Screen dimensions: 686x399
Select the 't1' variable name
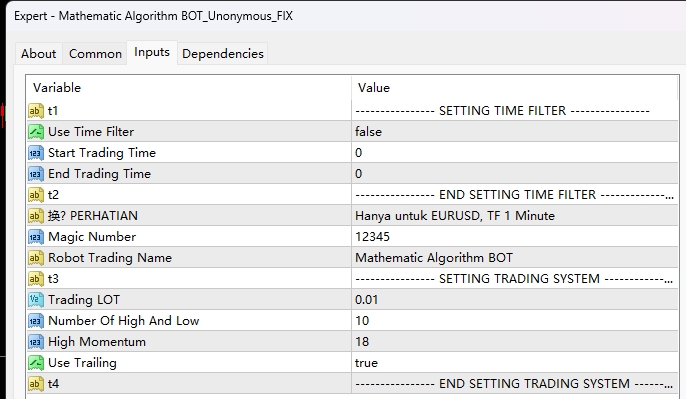pos(53,111)
